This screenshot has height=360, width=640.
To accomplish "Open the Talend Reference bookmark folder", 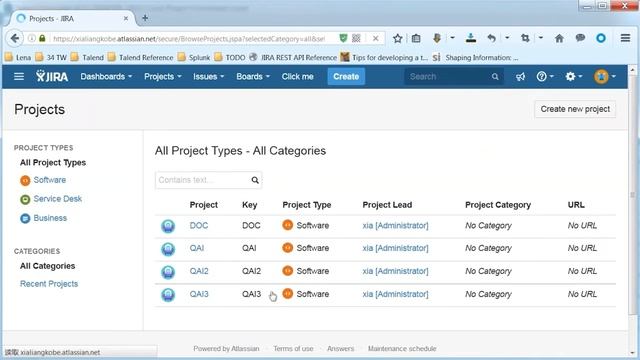I will click(x=140, y=58).
